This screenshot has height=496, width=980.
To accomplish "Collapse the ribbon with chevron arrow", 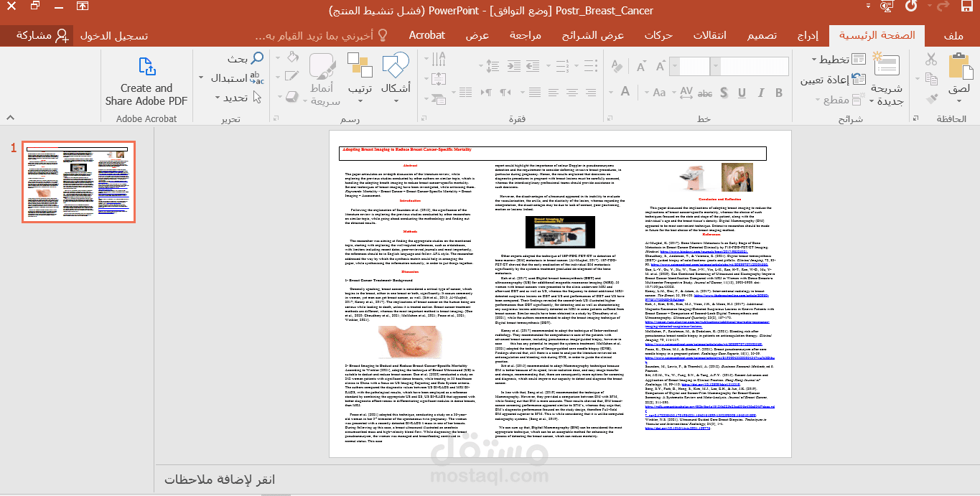I will coord(10,117).
